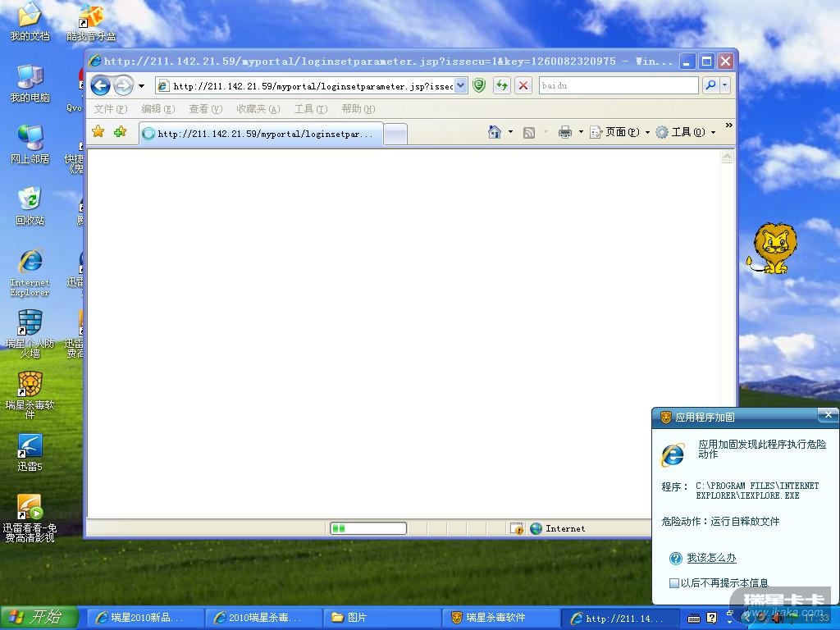
Task: Click the page scrollbar up arrow
Action: click(x=727, y=157)
